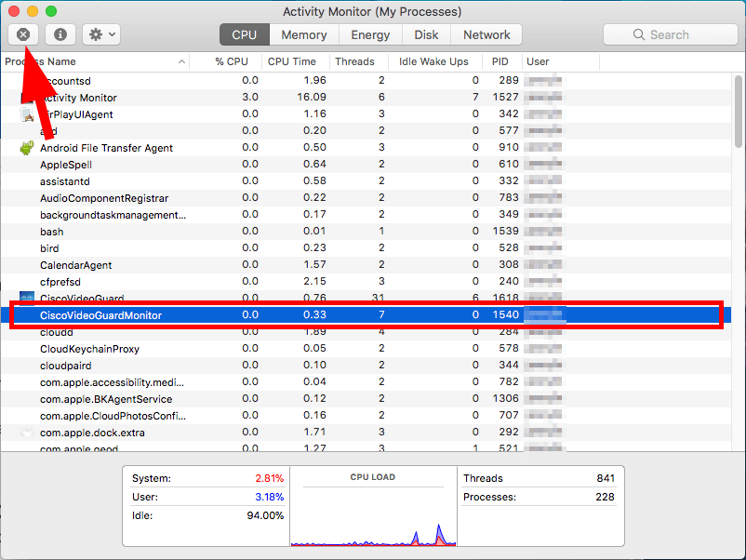Select the bash process
Viewport: 746px width, 560px height.
click(x=366, y=232)
